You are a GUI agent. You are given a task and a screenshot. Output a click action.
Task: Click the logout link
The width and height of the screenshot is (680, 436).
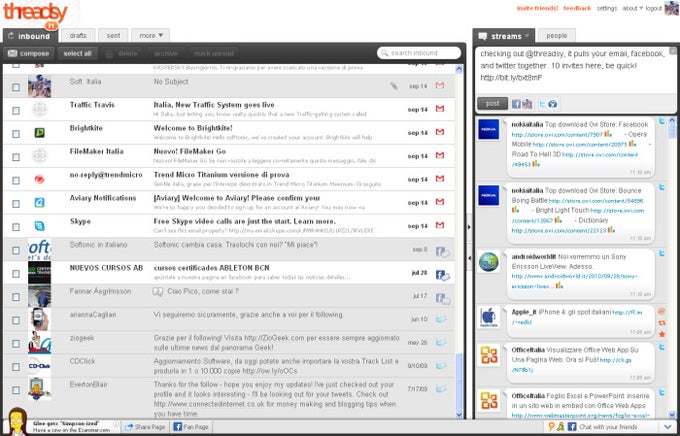click(654, 8)
